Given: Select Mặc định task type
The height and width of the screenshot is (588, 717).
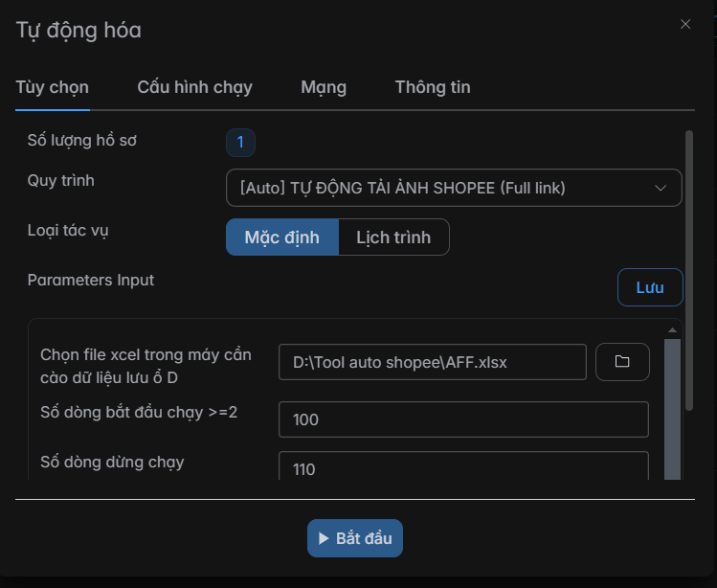Looking at the screenshot, I should [x=281, y=237].
